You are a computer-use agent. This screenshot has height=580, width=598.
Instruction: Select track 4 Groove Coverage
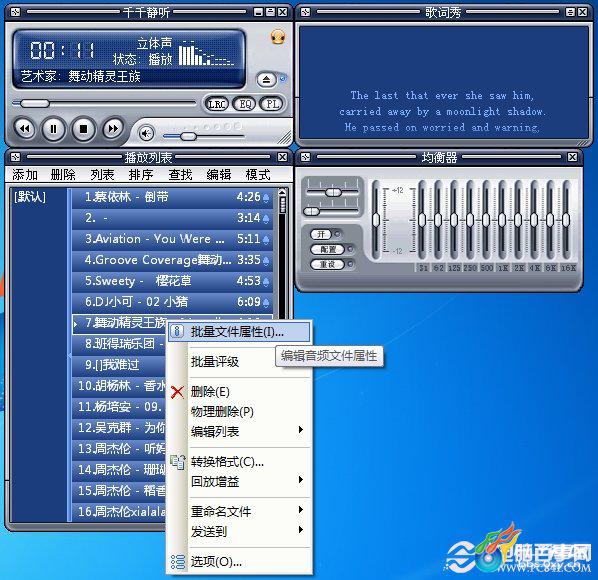tap(172, 260)
